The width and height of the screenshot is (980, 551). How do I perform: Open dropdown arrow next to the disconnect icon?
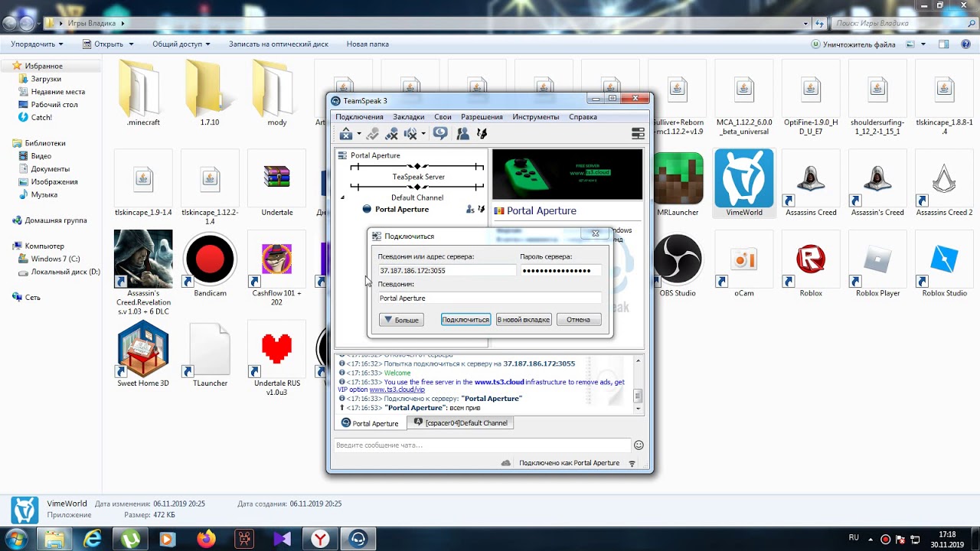360,134
